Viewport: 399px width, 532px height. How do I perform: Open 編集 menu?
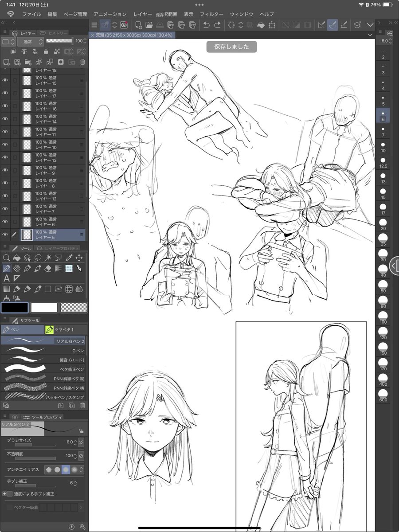point(52,14)
